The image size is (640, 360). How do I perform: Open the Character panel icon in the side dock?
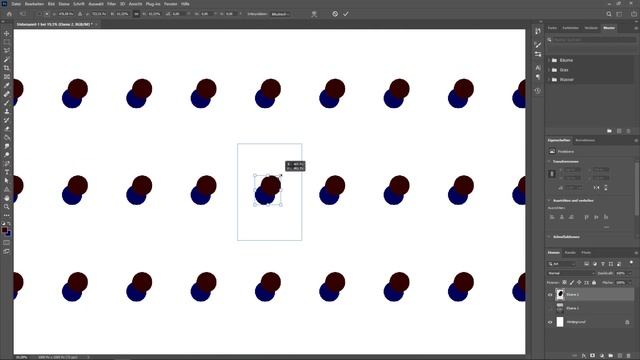(x=538, y=68)
